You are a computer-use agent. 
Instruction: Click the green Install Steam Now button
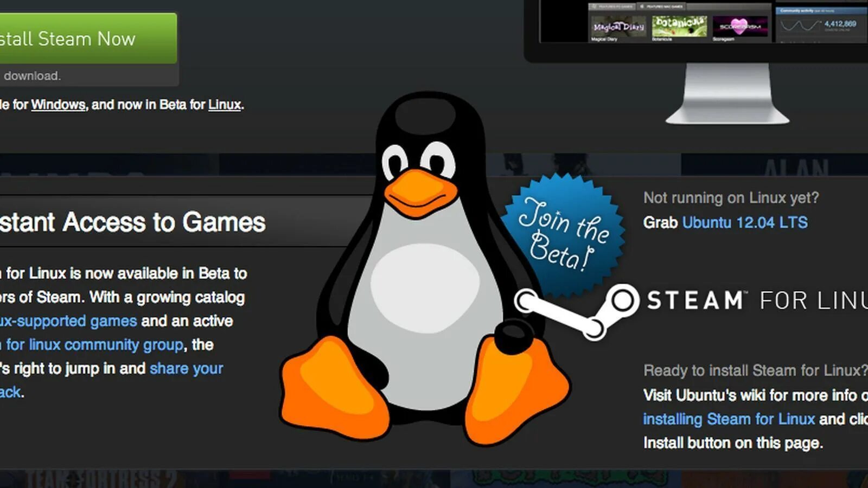88,38
